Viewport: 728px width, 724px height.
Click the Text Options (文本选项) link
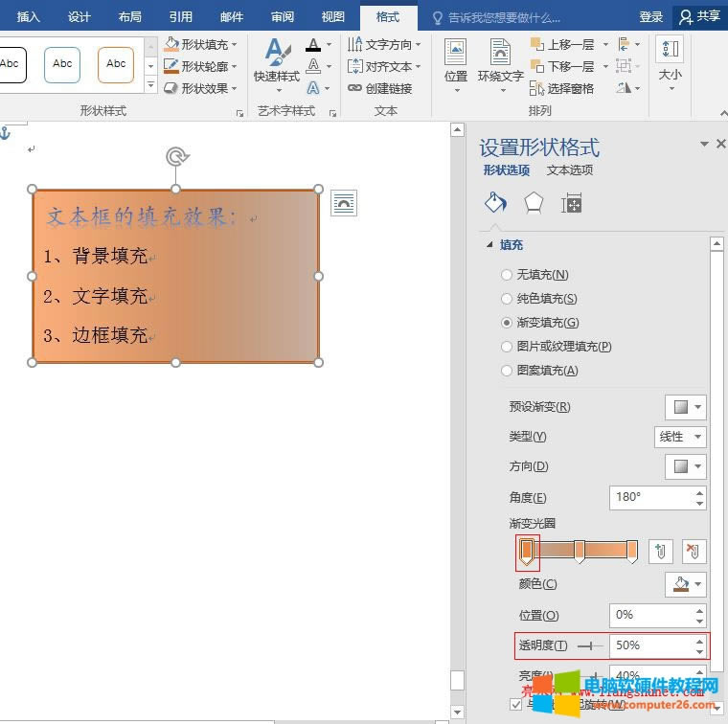[x=570, y=170]
